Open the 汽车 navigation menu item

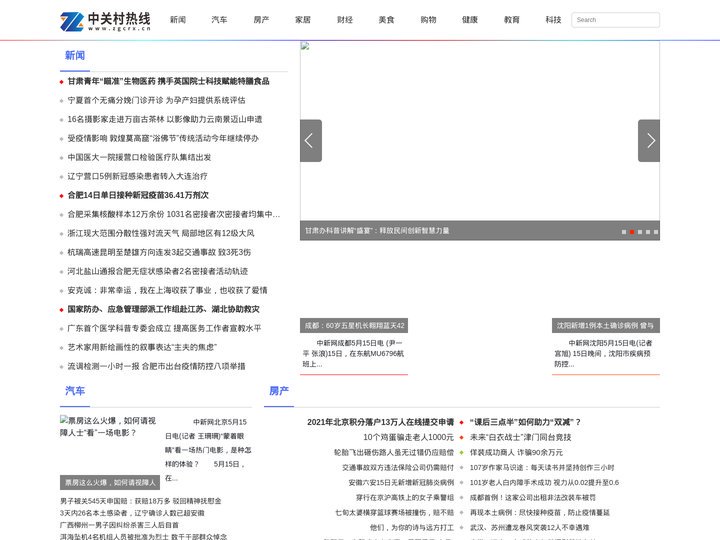coord(219,20)
